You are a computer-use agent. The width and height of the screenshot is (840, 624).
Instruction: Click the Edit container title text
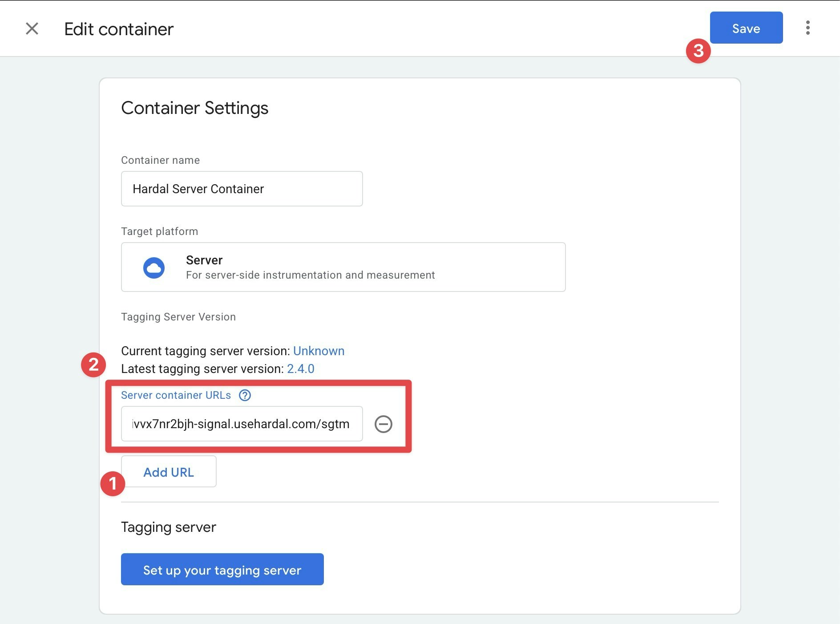tap(118, 28)
